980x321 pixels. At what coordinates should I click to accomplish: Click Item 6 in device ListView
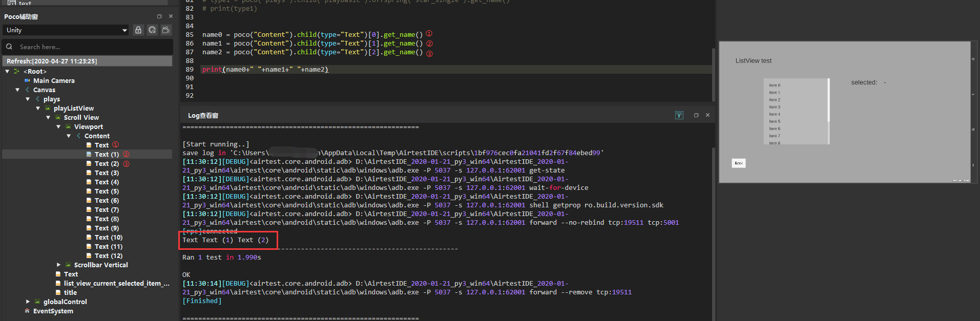[775, 129]
